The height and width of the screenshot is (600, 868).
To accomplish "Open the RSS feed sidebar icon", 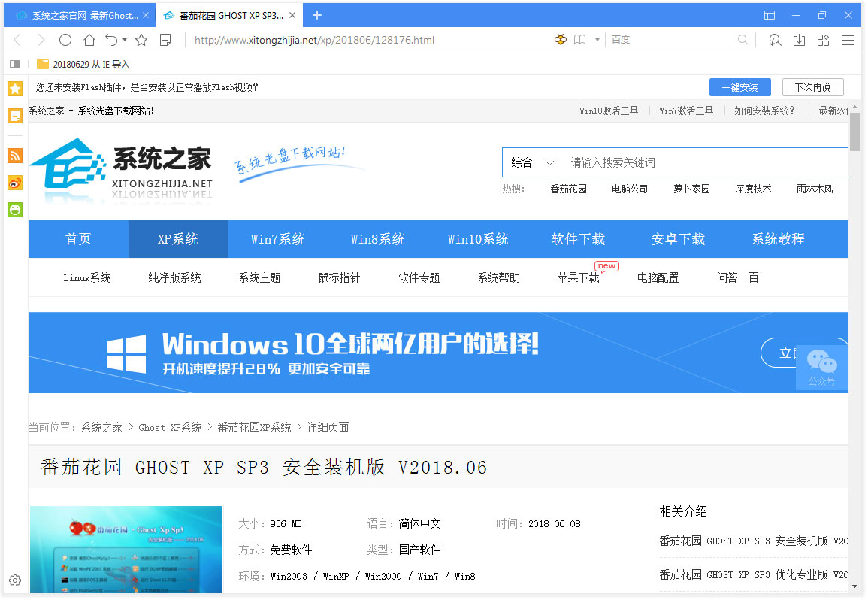I will [x=15, y=156].
